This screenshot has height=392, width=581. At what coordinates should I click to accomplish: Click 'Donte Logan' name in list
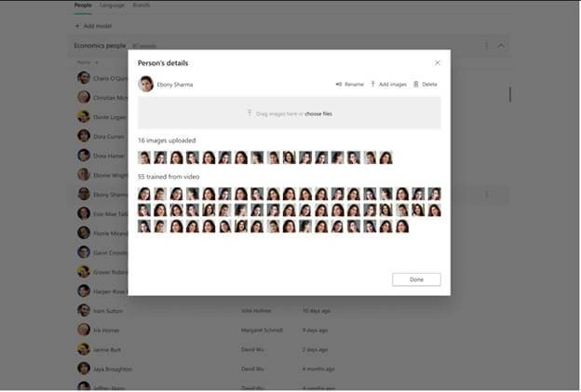109,117
